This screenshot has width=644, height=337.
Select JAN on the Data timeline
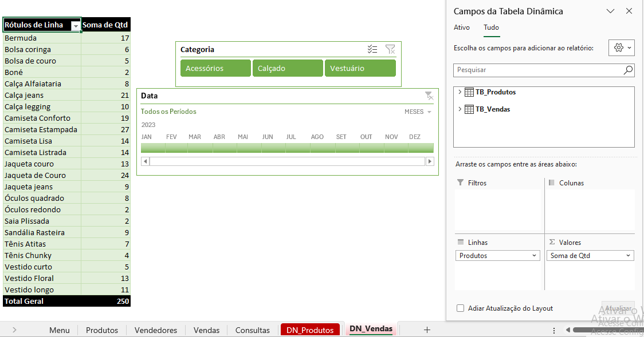[153, 148]
